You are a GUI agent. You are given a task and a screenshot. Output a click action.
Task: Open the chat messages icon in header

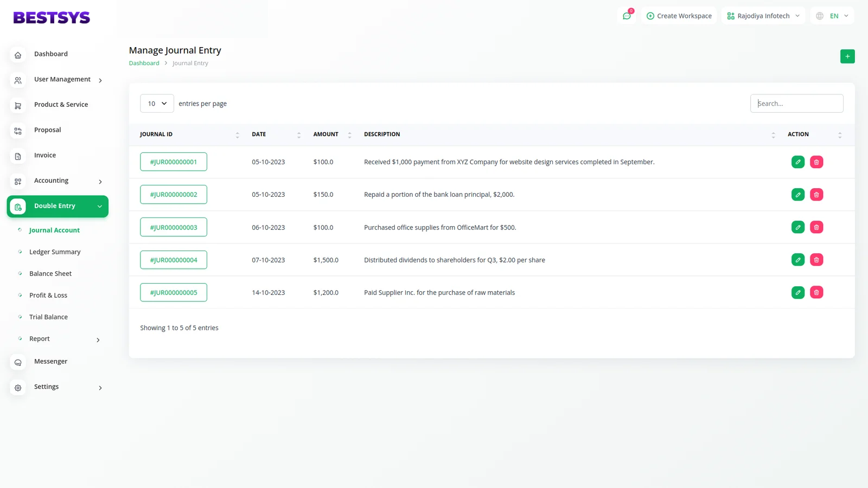tap(627, 16)
